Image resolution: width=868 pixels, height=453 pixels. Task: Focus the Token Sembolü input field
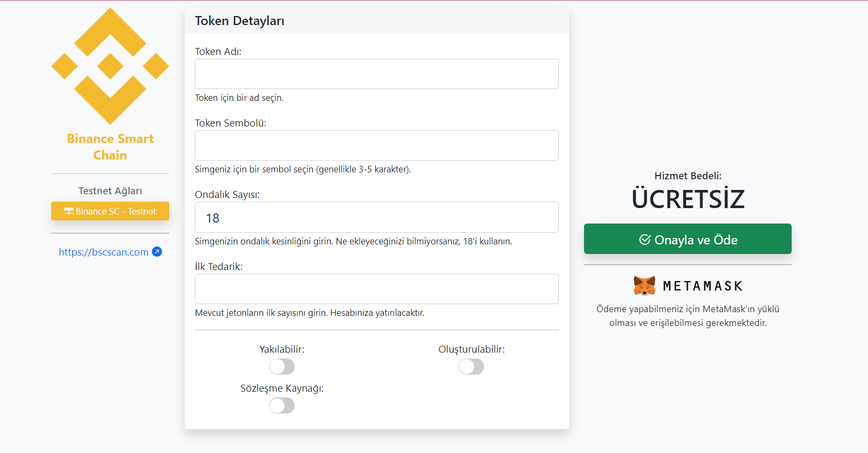pyautogui.click(x=377, y=145)
